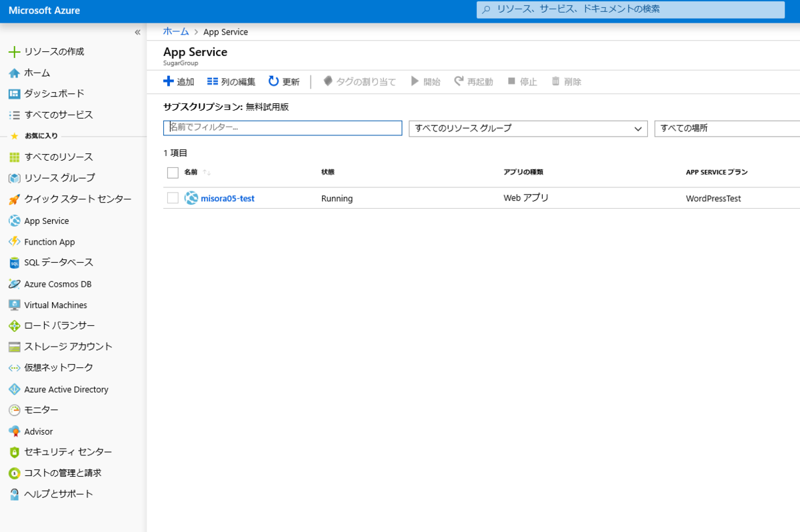Image resolution: width=800 pixels, height=532 pixels.
Task: Open 列の編集 in the toolbar
Action: click(x=230, y=81)
